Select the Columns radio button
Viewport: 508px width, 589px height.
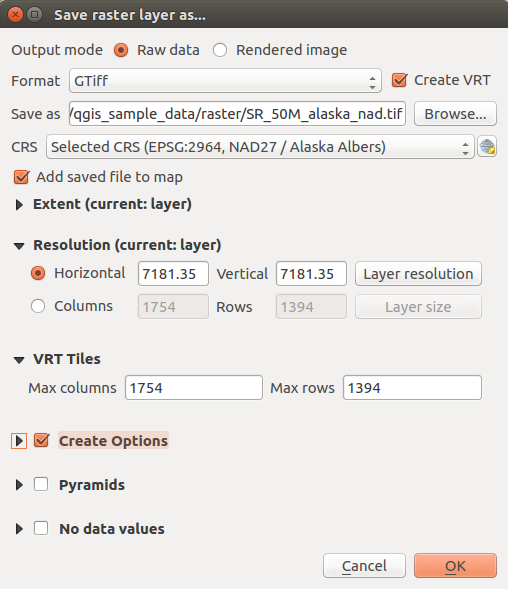pyautogui.click(x=38, y=306)
